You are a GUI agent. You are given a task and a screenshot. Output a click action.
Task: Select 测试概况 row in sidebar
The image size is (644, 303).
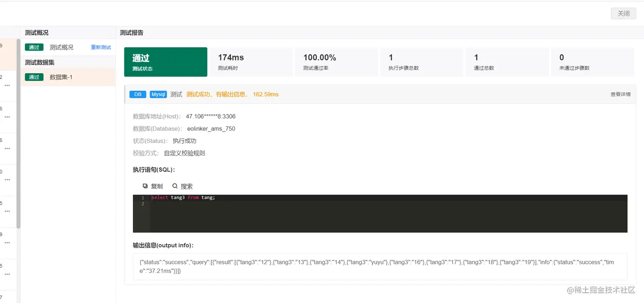[x=68, y=47]
